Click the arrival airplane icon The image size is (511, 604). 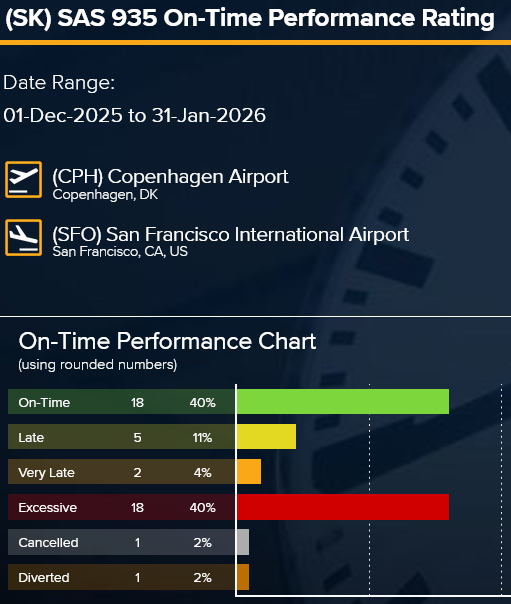(23, 238)
